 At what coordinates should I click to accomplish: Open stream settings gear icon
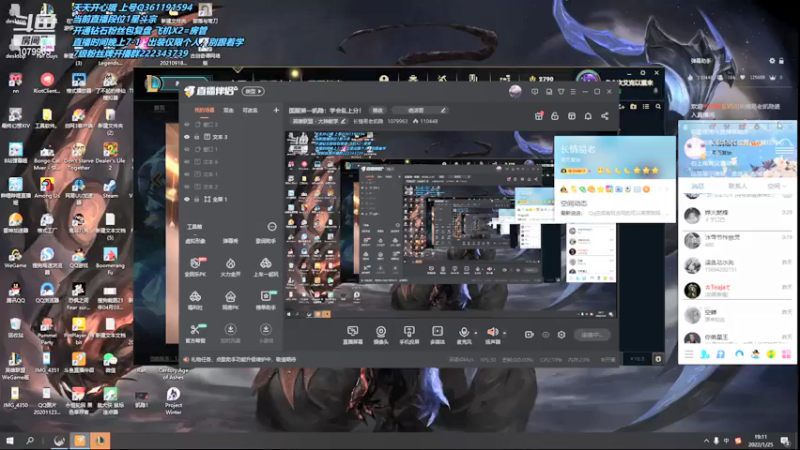click(561, 335)
